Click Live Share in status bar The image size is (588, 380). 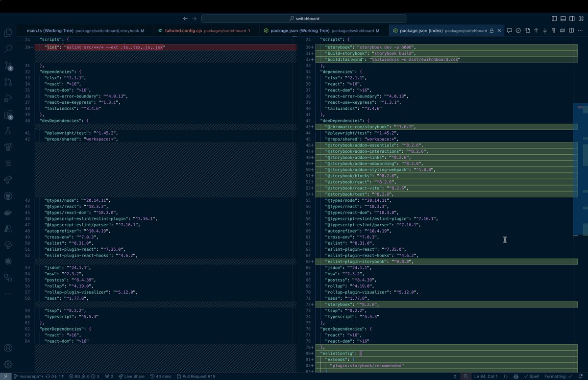tap(131, 376)
